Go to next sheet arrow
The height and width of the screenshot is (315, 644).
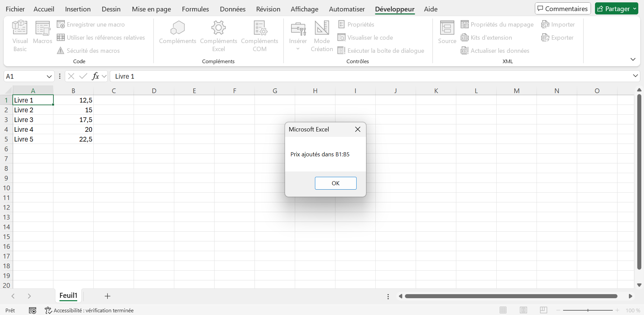[x=29, y=296]
